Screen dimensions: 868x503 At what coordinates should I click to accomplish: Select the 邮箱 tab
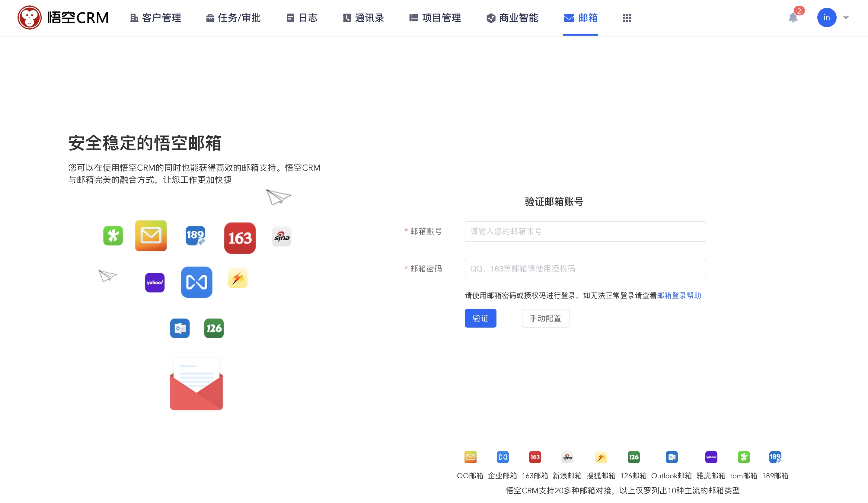click(580, 18)
